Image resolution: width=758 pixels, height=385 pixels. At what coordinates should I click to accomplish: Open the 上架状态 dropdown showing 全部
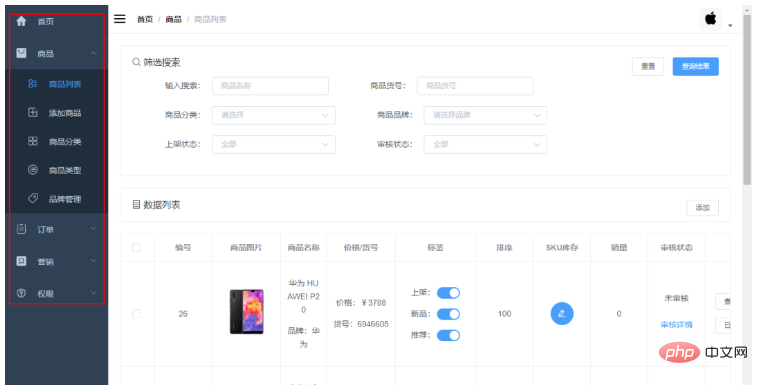(x=274, y=144)
